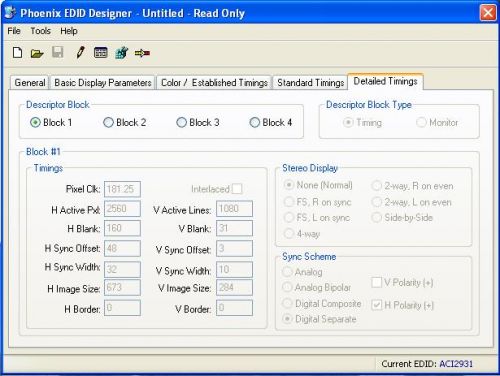Close the Phoenix EDID Designer window
The width and height of the screenshot is (500, 376).
[488, 13]
